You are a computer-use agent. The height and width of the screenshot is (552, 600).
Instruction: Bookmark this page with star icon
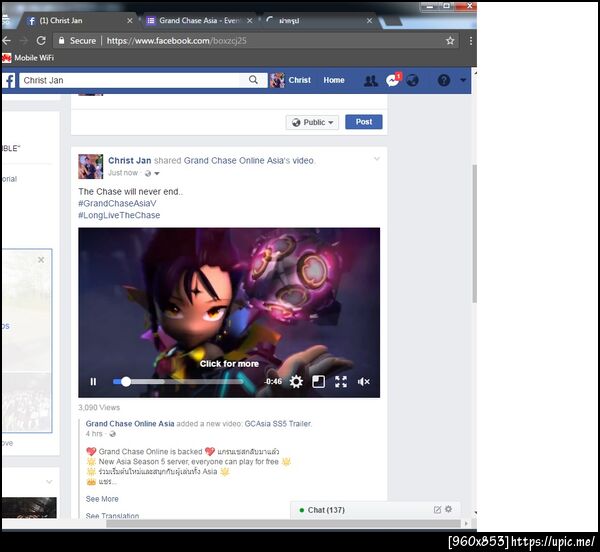click(450, 41)
